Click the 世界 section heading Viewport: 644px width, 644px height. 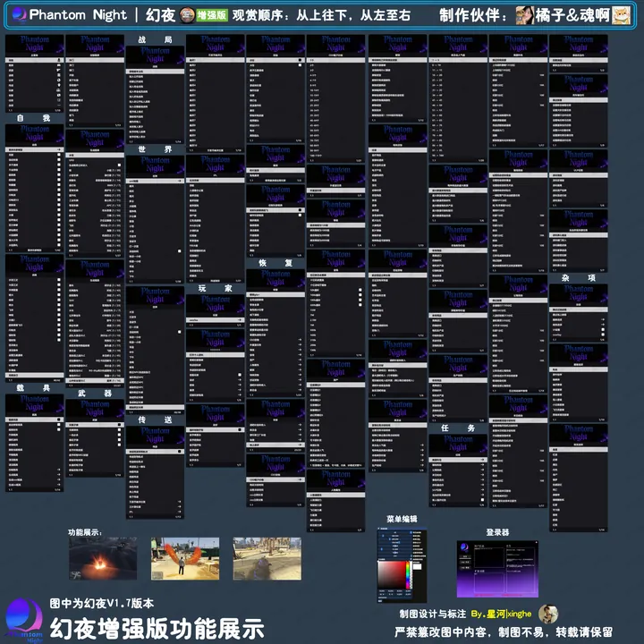(155, 149)
